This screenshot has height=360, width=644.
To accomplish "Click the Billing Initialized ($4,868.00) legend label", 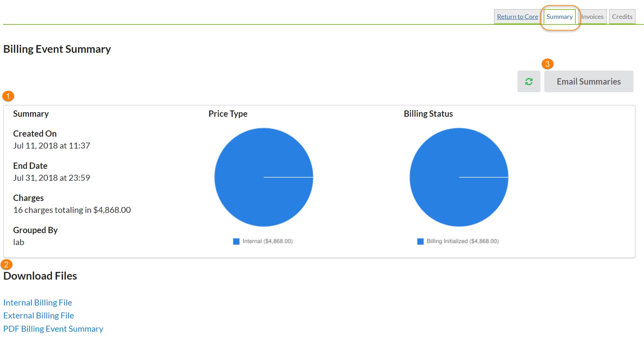I will pyautogui.click(x=462, y=241).
